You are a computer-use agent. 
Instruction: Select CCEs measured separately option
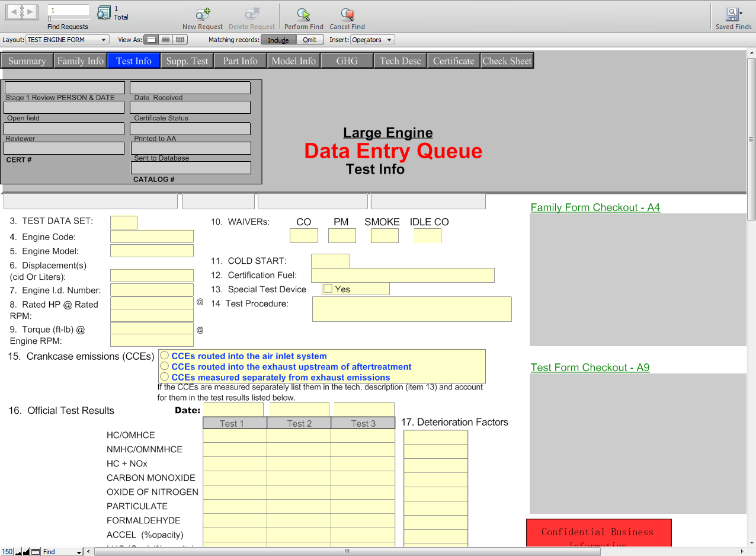pos(165,377)
